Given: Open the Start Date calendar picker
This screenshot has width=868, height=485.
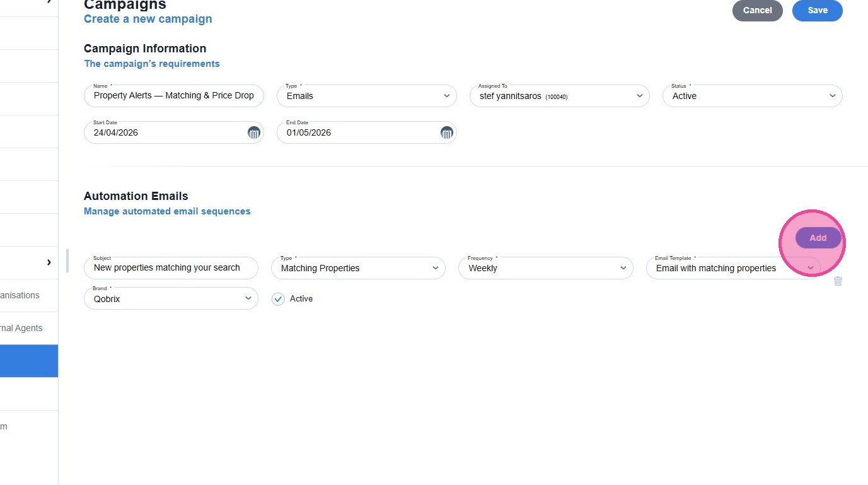Looking at the screenshot, I should (253, 132).
